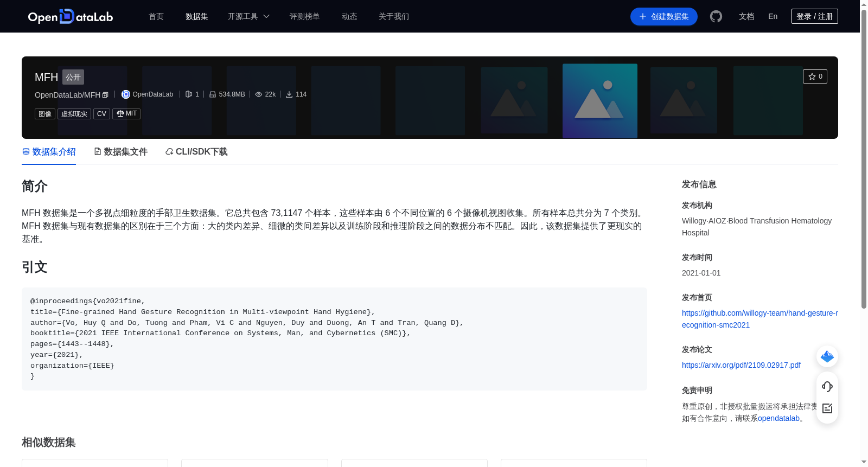Click the highlighted bright banner thumbnail
The image size is (868, 467).
pyautogui.click(x=600, y=101)
